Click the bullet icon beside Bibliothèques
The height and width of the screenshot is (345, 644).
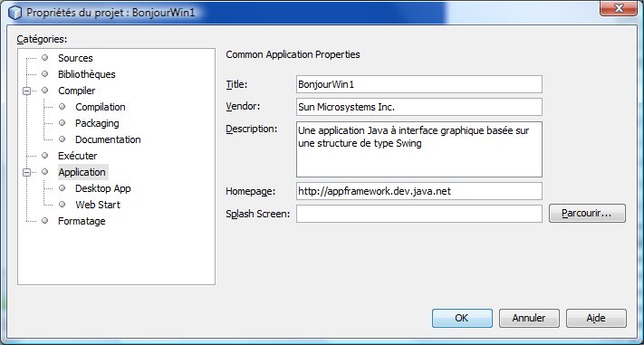tap(44, 74)
